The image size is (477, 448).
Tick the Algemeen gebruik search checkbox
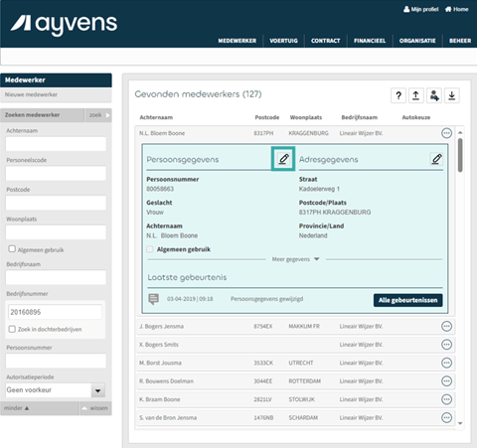12,248
